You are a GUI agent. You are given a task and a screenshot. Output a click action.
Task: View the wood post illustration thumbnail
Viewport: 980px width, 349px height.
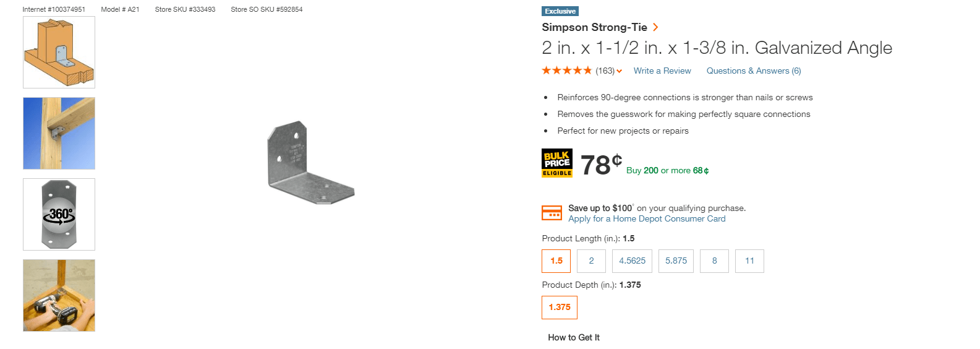tap(59, 53)
